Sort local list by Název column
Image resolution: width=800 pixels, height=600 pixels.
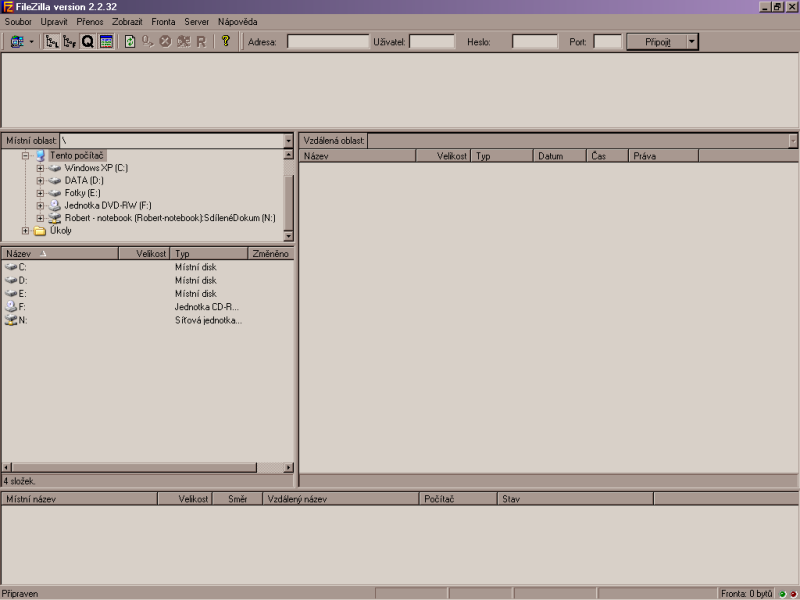tap(60, 254)
